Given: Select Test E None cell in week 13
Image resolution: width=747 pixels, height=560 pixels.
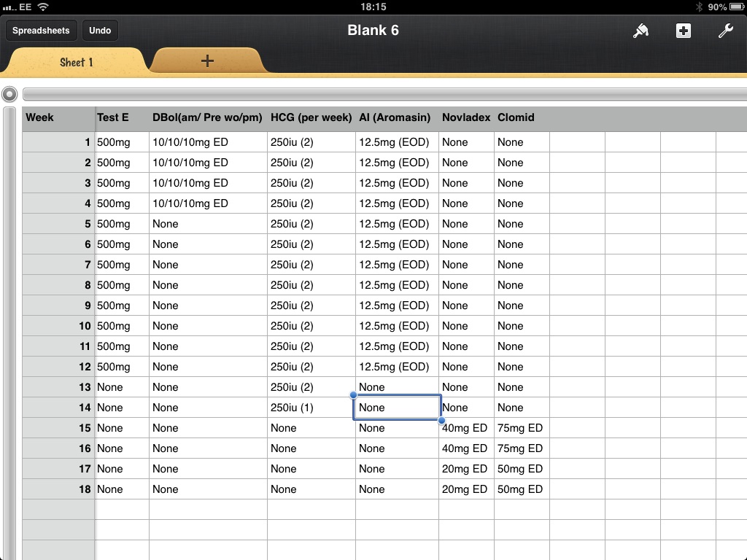Looking at the screenshot, I should [122, 387].
